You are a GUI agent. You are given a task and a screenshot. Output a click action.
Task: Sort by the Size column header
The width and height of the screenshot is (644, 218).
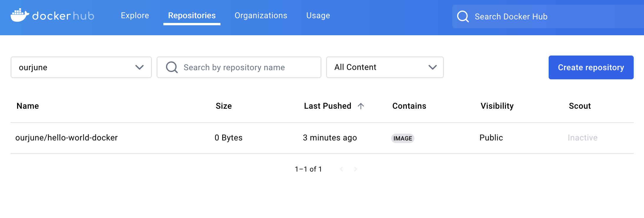click(224, 106)
